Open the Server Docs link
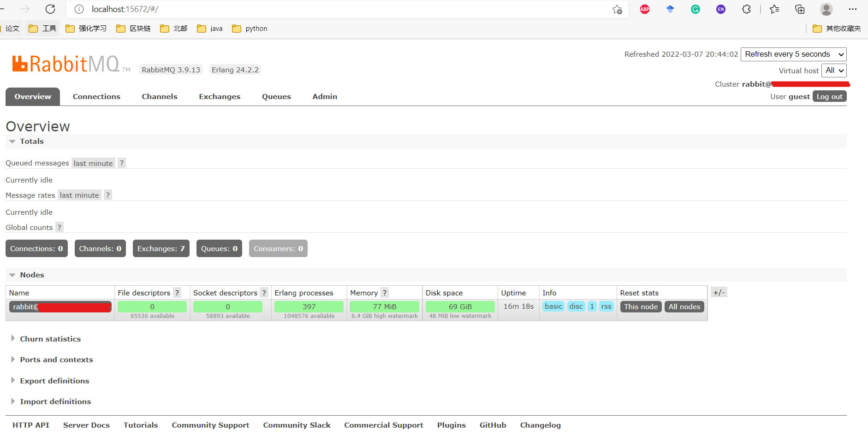 [86, 425]
